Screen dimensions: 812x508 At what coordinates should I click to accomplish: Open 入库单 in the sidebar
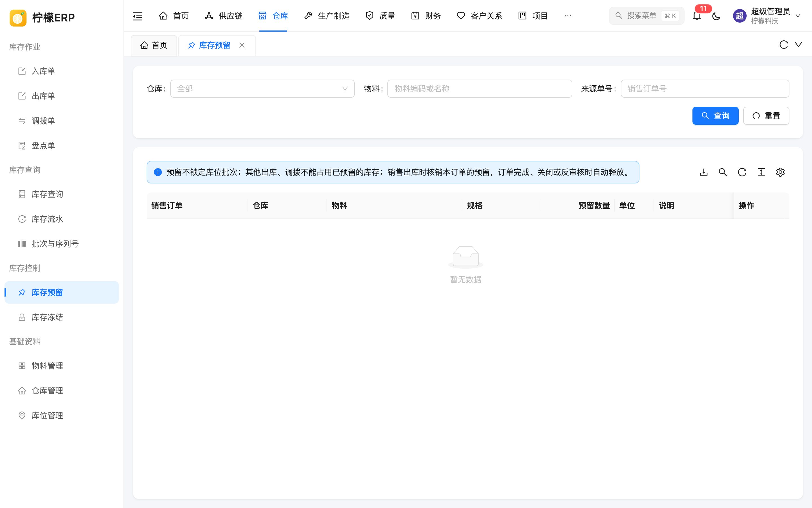62,71
